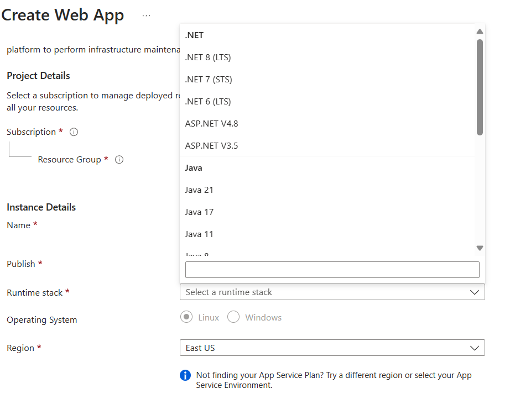Click the scroll up arrow in runtime list
The width and height of the screenshot is (510, 420).
point(480,32)
